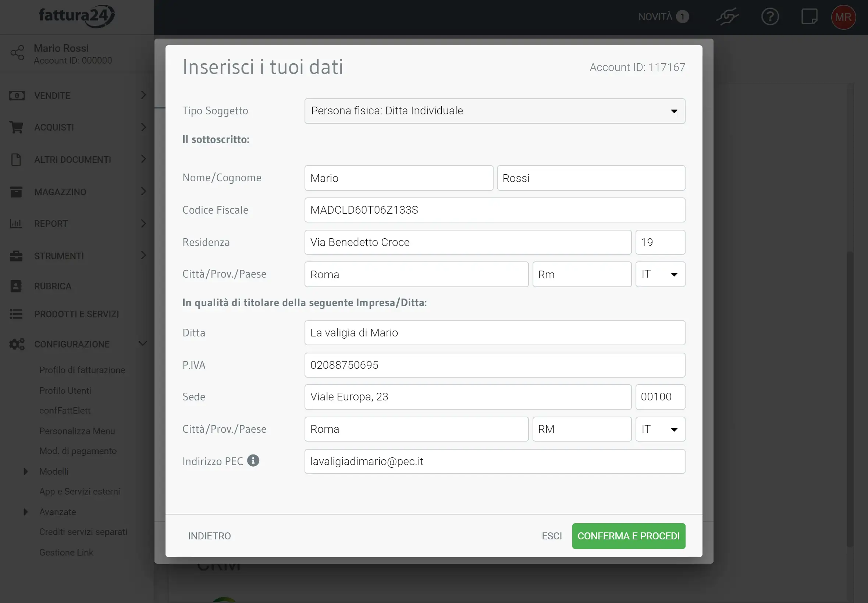Click the Magazzino archive box icon
The image size is (868, 603).
tap(16, 192)
